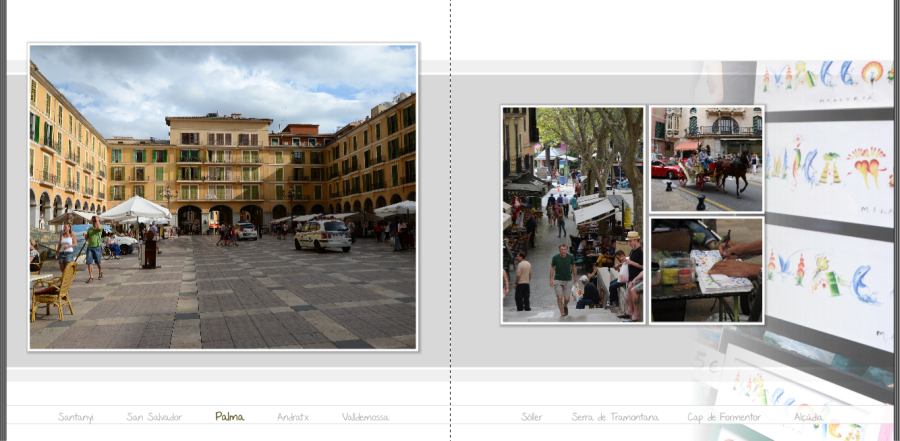Screen dimensions: 900x441
Task: Click the Cap de Formentor label
Action: (724, 417)
